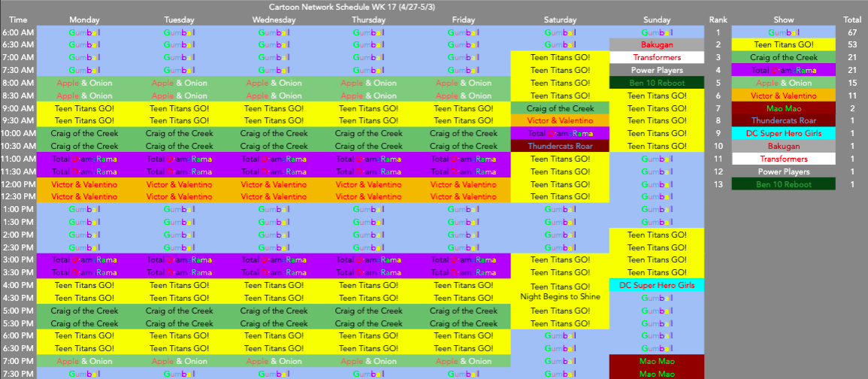Click the total value '53'
The width and height of the screenshot is (868, 379).
coord(852,44)
